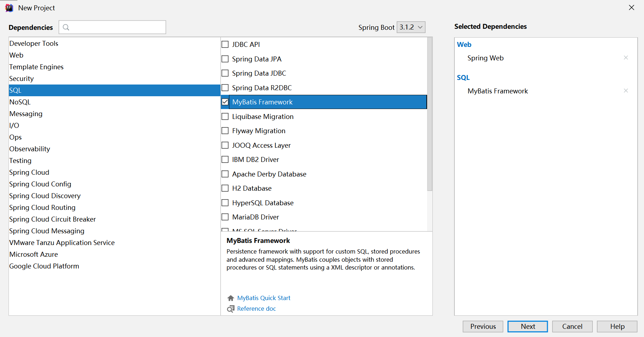Screen dimensions: 644x337
Task: Proceed with the Next button
Action: tap(528, 326)
